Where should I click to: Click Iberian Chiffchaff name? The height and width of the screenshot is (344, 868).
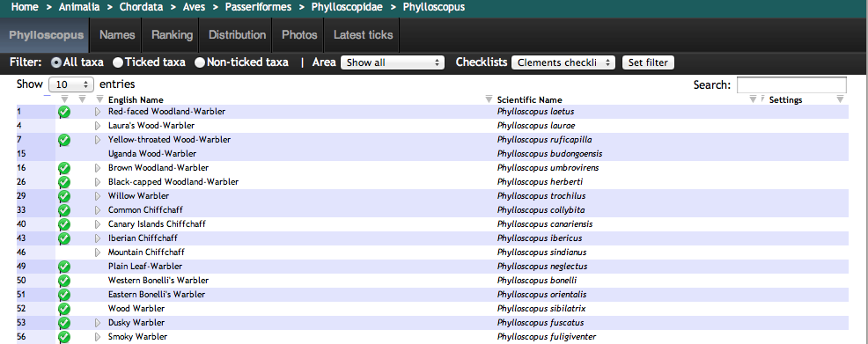point(143,238)
